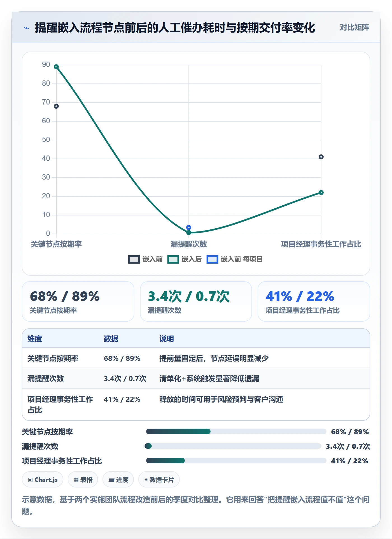The width and height of the screenshot is (392, 539).
Task: Click the lightning bolt icon beside the title
Action: pos(27,28)
